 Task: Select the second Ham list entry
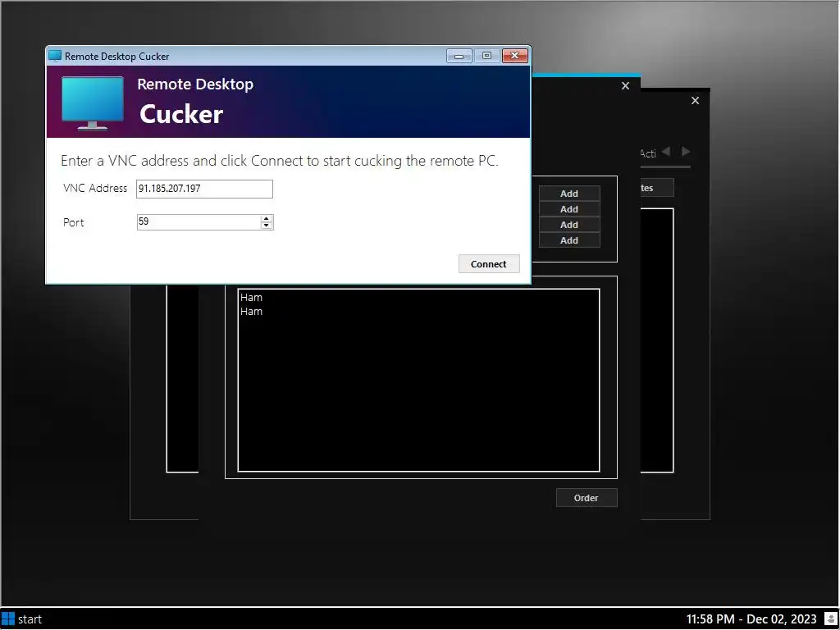418,311
